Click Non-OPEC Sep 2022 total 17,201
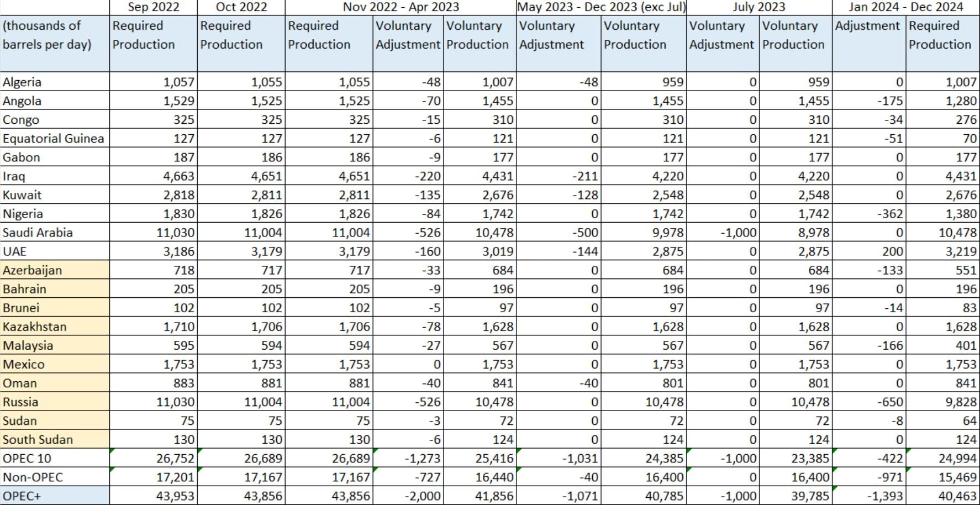This screenshot has height=505, width=980. (153, 477)
